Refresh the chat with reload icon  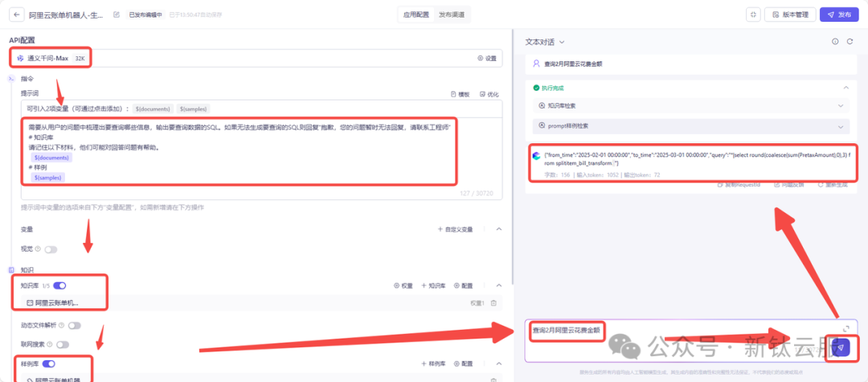[x=850, y=42]
